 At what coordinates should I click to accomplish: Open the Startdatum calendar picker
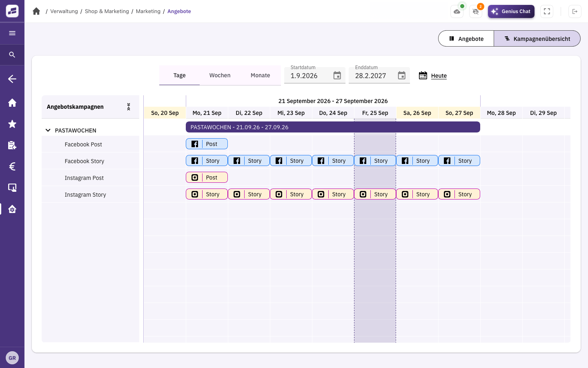pyautogui.click(x=337, y=76)
